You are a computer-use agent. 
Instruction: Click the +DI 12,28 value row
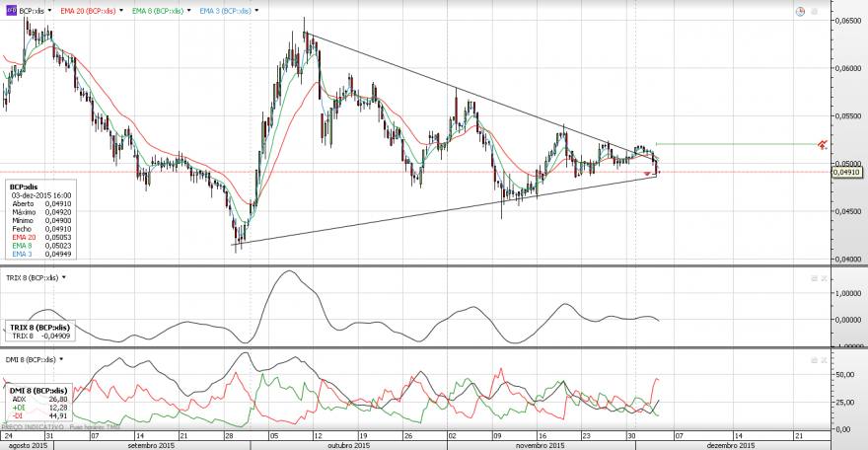39,408
